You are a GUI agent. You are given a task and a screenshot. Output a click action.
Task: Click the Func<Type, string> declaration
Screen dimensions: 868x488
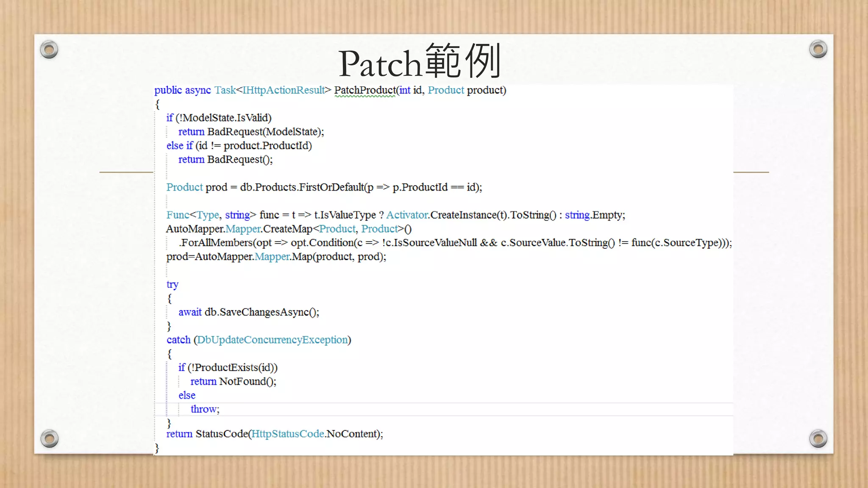(x=211, y=215)
